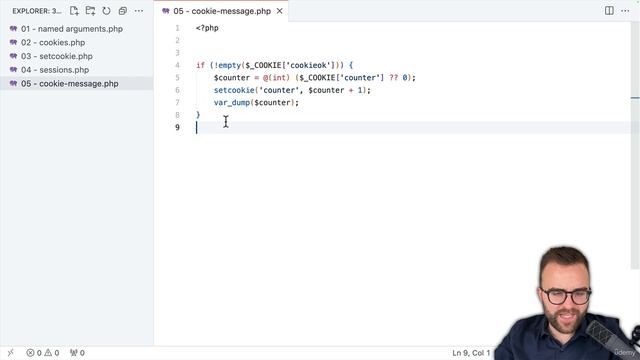Click the PHP icon beside 03 - setcookie.php

(x=13, y=56)
